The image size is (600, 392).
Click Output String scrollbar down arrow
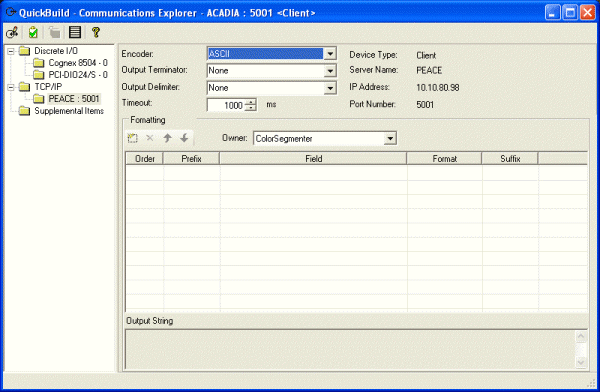581,362
